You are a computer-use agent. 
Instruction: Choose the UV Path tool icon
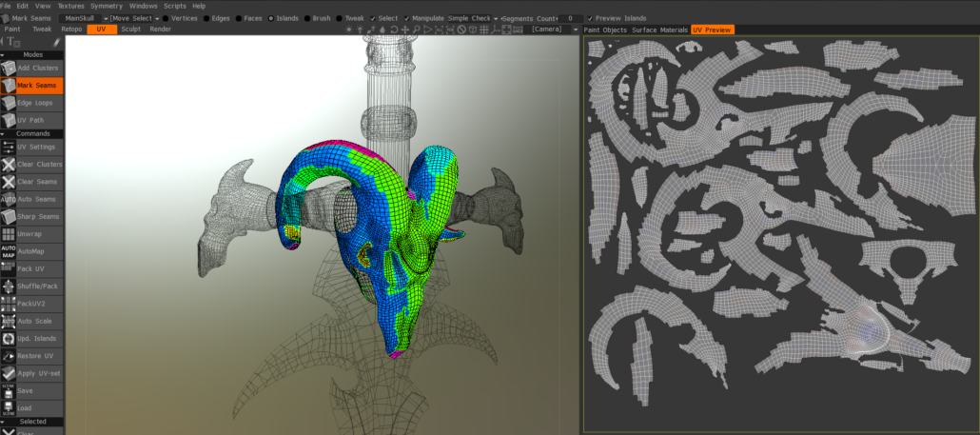point(9,120)
